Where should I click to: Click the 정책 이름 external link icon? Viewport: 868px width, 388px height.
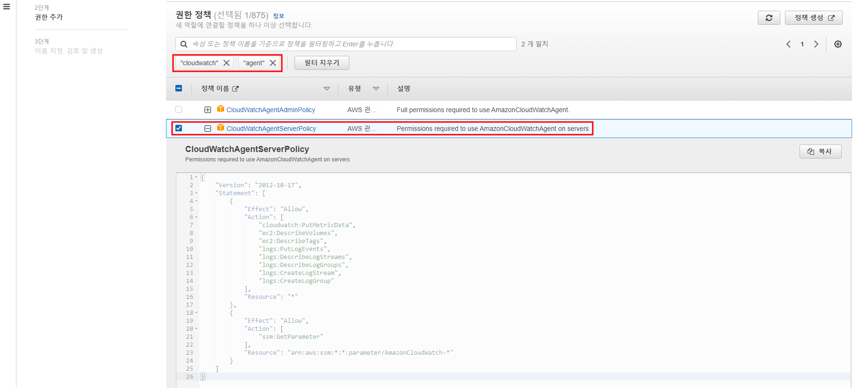coord(235,89)
